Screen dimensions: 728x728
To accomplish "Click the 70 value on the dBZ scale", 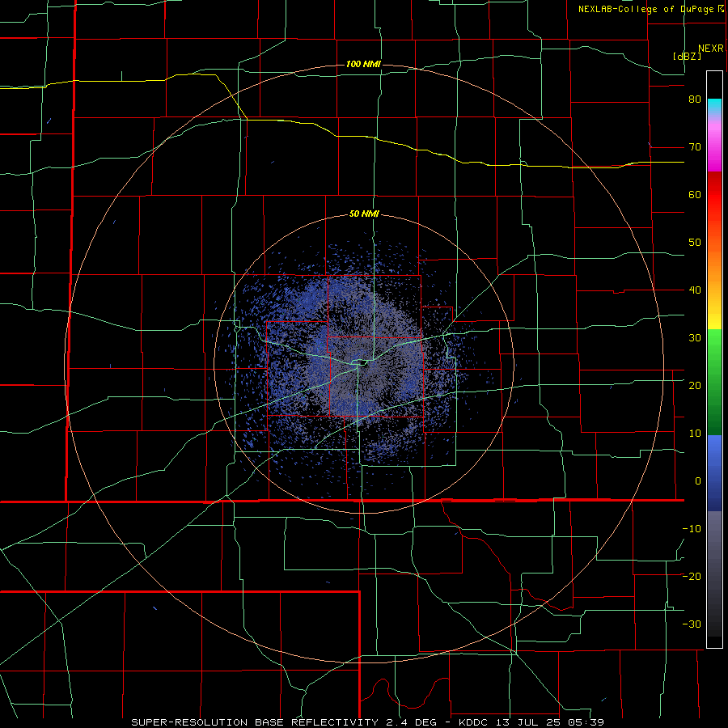I will [x=695, y=147].
